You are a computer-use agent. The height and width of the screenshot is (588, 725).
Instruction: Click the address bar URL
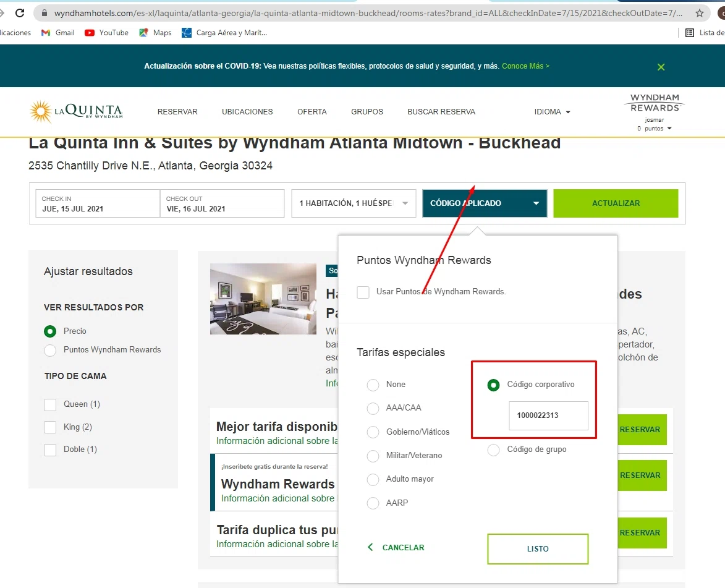click(368, 13)
